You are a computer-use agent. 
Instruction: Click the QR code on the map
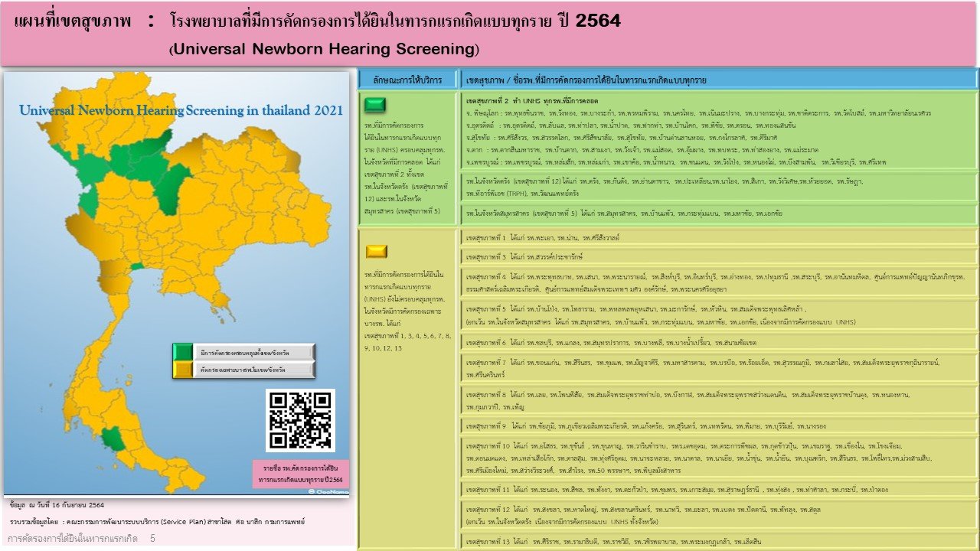click(x=300, y=420)
